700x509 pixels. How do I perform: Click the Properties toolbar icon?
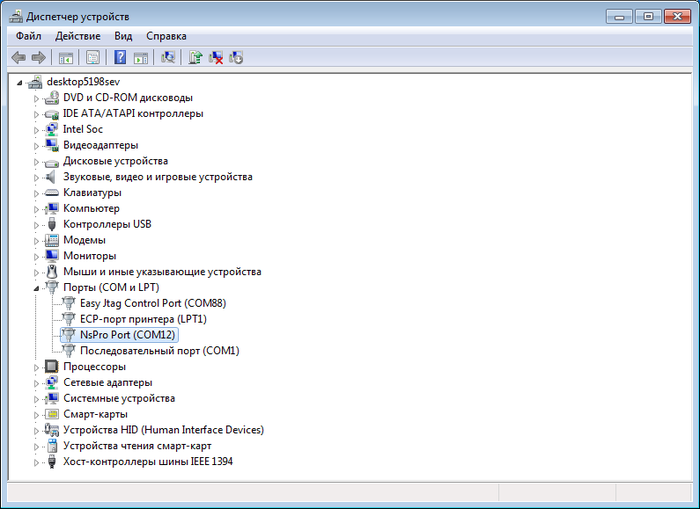click(93, 58)
